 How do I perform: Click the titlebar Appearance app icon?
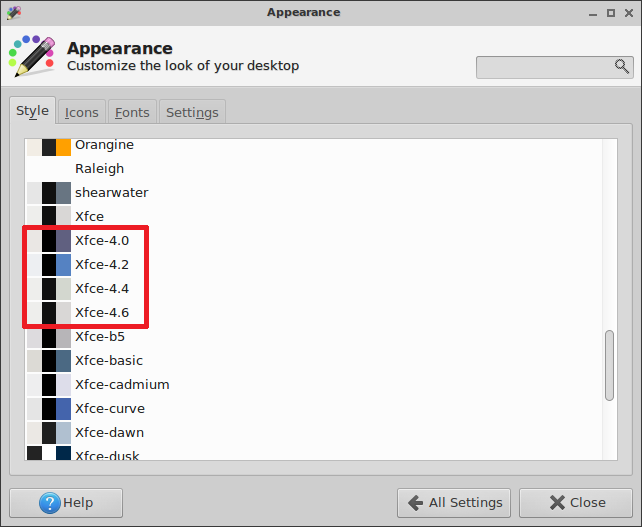coord(14,13)
